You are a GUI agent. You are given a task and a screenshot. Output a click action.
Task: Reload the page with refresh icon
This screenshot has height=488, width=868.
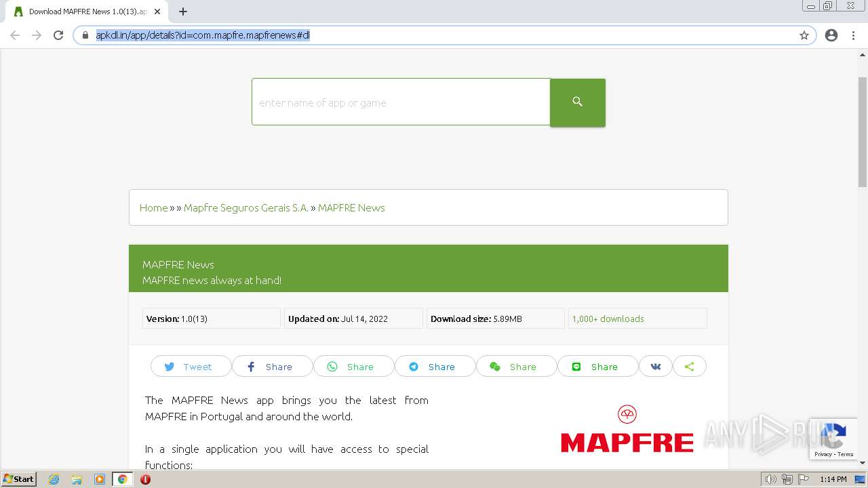[58, 35]
